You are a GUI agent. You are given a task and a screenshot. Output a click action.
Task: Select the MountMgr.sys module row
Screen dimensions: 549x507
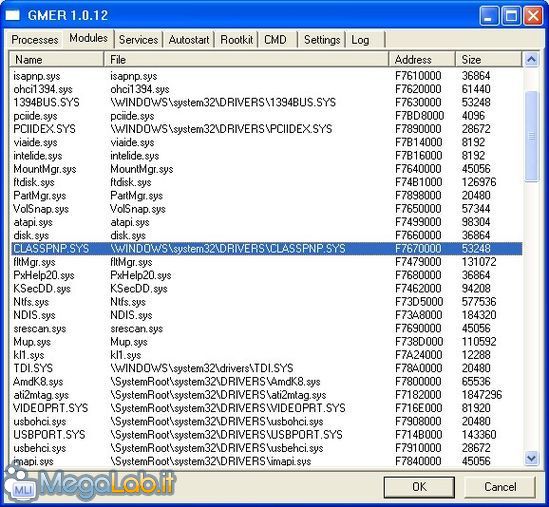point(267,169)
